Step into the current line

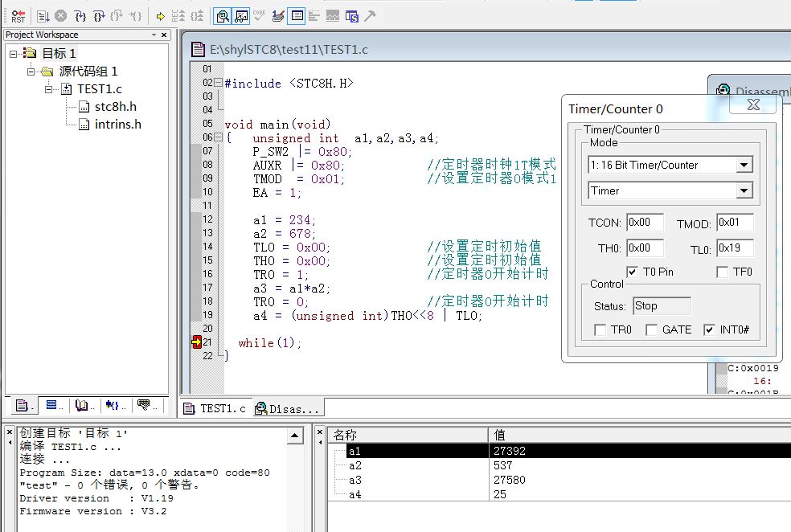click(x=80, y=16)
